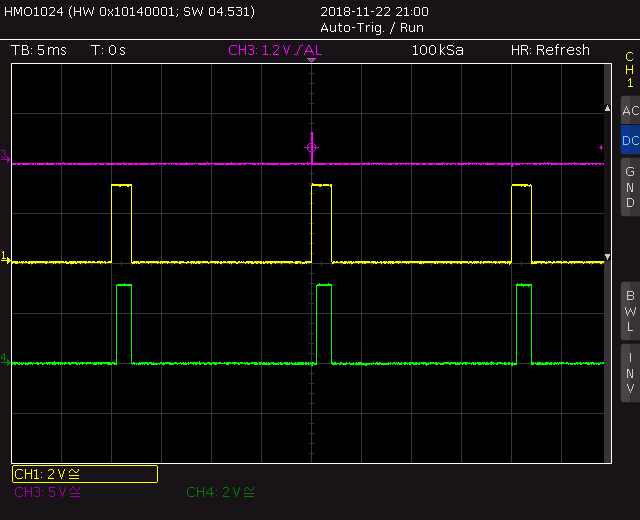Open the CH3 1.2 V trigger setting
Image resolution: width=640 pixels, height=520 pixels.
[x=275, y=50]
